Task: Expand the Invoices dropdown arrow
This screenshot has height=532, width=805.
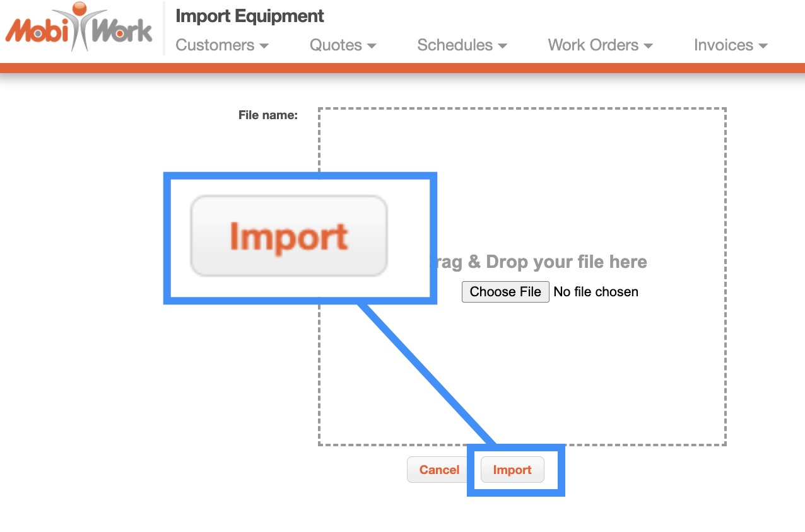Action: [x=763, y=46]
